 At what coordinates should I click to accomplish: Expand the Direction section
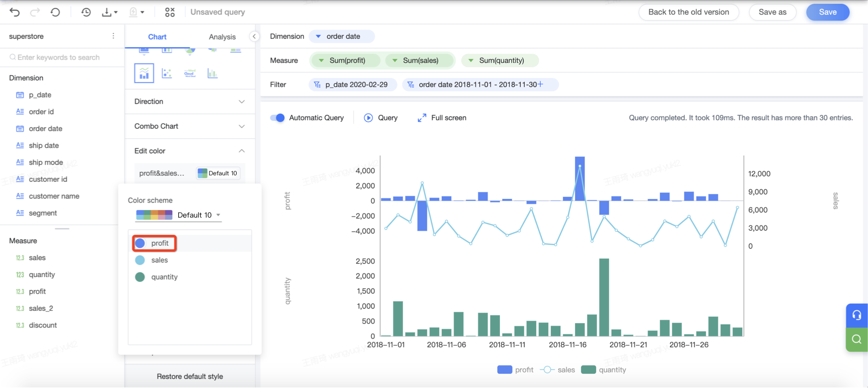pyautogui.click(x=190, y=102)
